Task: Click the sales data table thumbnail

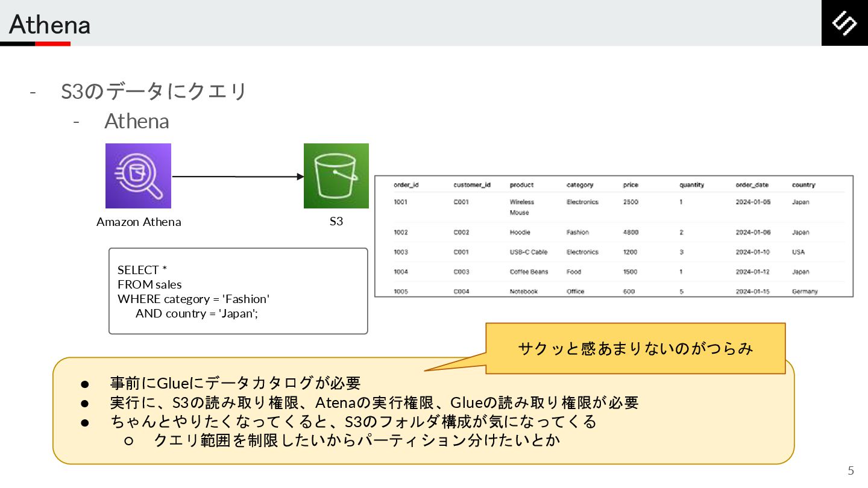Action: coord(614,236)
